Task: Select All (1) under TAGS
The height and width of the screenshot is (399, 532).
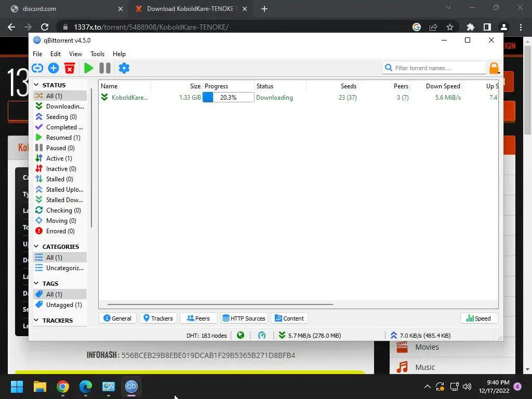Action: tap(60, 294)
